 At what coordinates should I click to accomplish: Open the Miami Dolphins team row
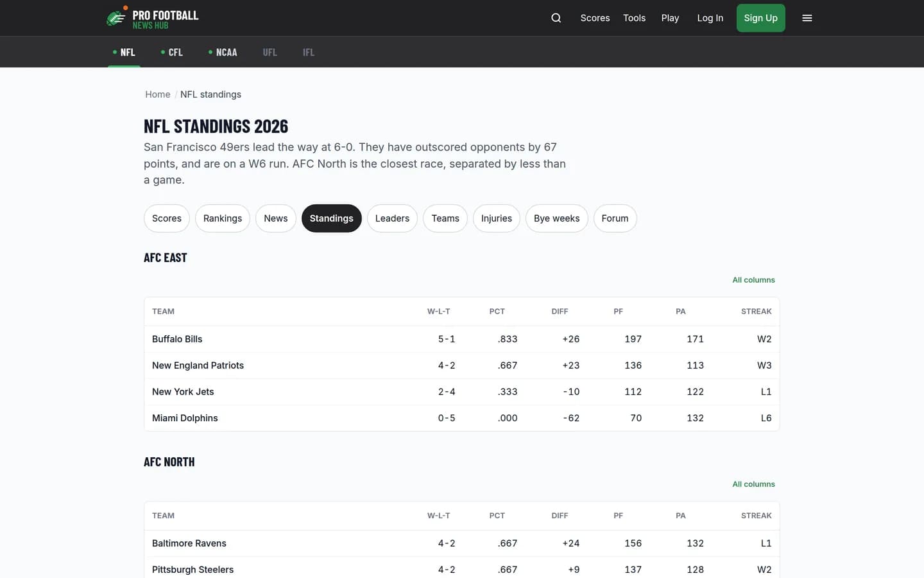(x=462, y=418)
